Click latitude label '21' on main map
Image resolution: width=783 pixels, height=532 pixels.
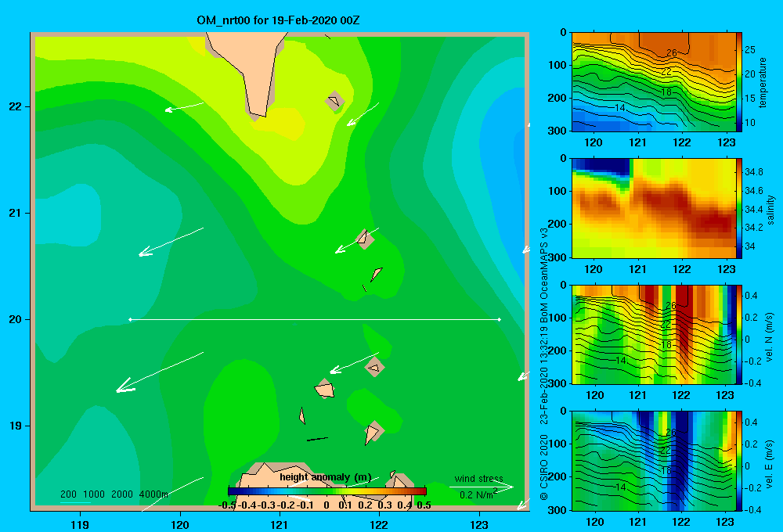pos(16,213)
